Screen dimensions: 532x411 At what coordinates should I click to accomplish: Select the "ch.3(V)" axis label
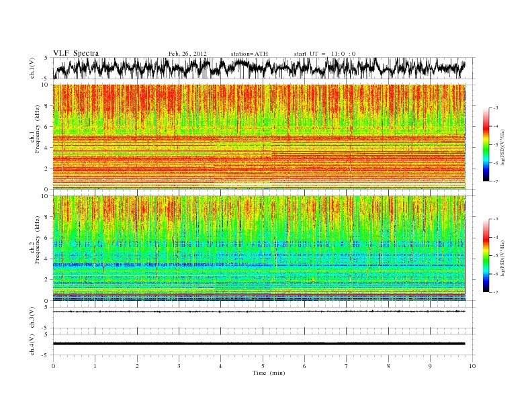pyautogui.click(x=32, y=318)
